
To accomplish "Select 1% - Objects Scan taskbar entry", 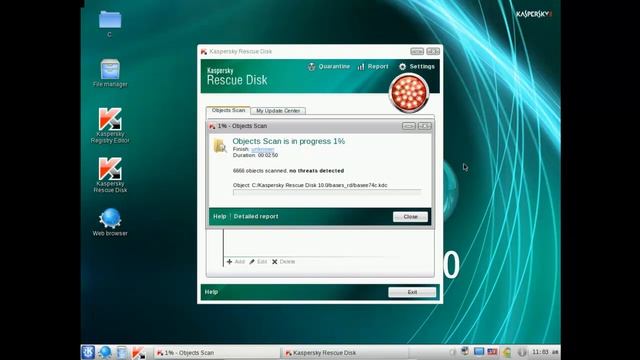I will [x=216, y=353].
